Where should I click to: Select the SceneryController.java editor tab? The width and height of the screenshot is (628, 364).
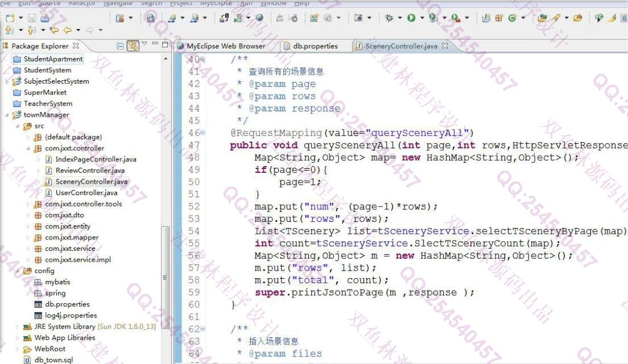click(x=402, y=46)
